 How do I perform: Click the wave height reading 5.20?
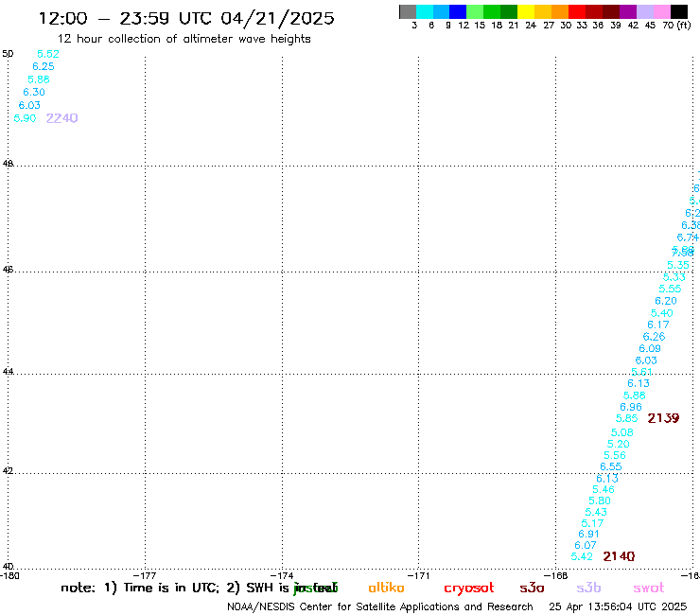click(619, 444)
